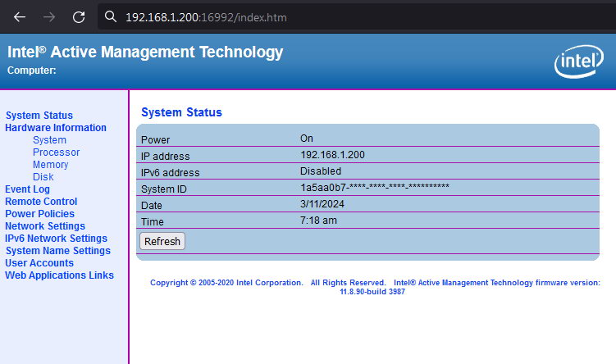This screenshot has height=364, width=616.
Task: Click the browser forward arrow
Action: point(49,17)
